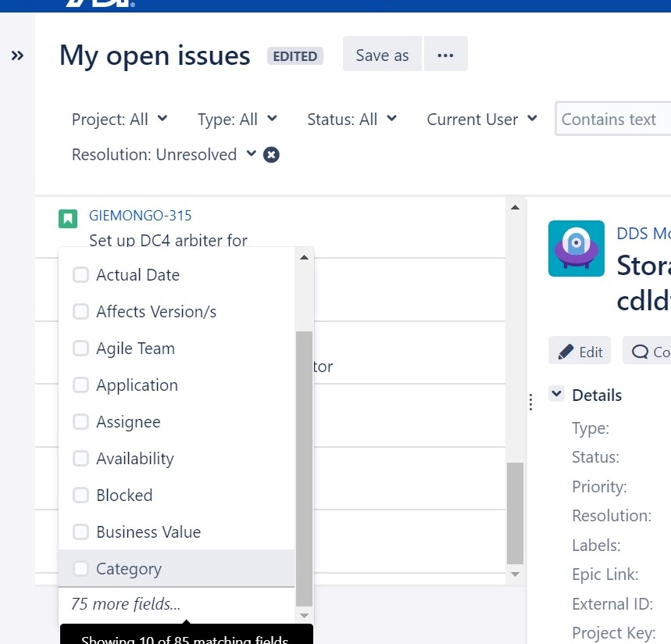This screenshot has height=644, width=671.
Task: Clear the Unresolved resolution filter via its X icon
Action: pos(270,154)
